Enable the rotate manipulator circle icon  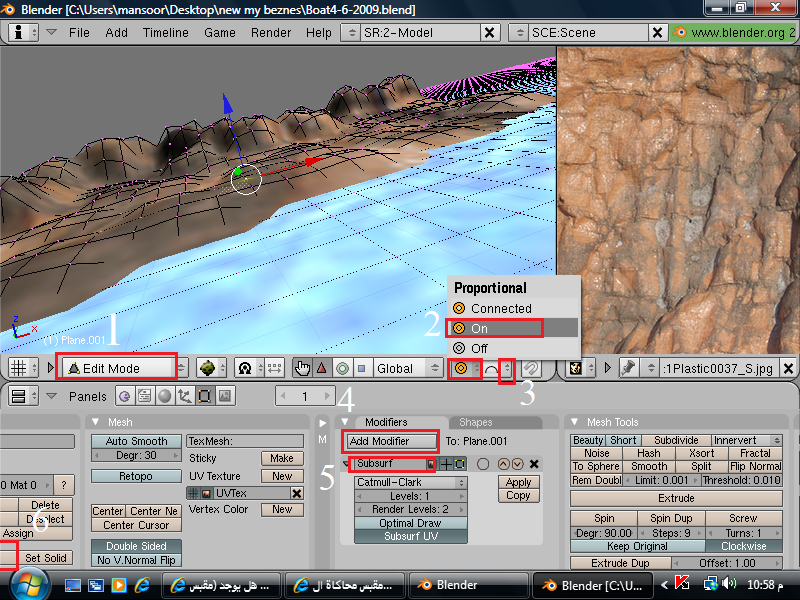[342, 368]
